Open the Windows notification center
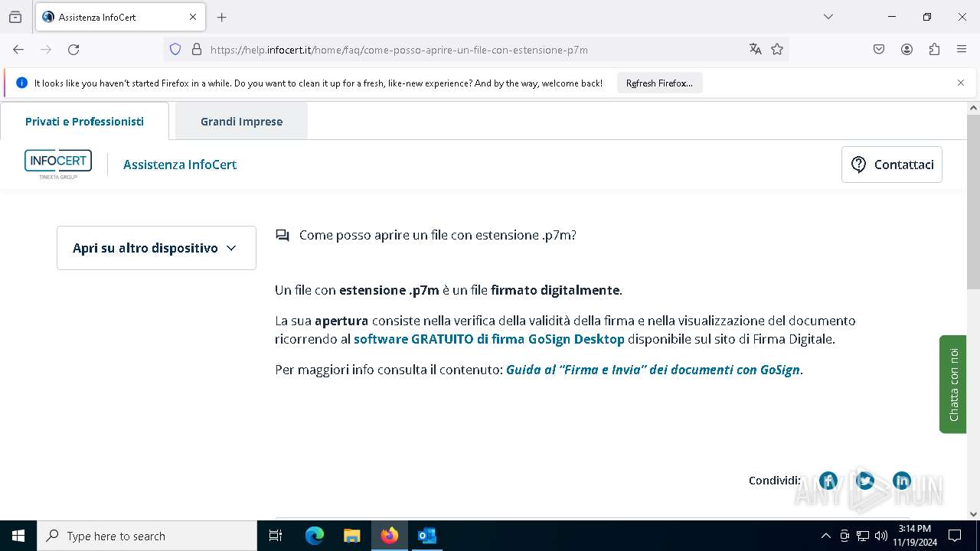 (955, 536)
